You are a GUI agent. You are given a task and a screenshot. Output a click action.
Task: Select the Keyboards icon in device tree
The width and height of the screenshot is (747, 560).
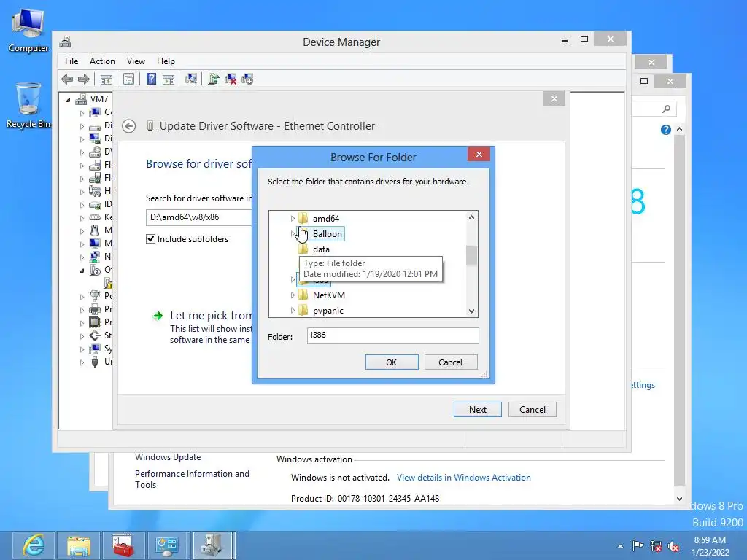95,217
